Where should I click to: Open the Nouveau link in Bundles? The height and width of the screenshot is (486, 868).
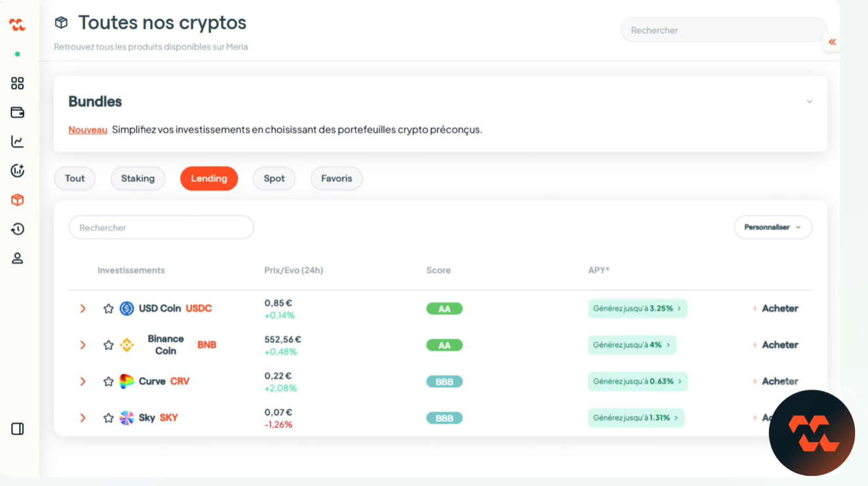click(x=88, y=130)
